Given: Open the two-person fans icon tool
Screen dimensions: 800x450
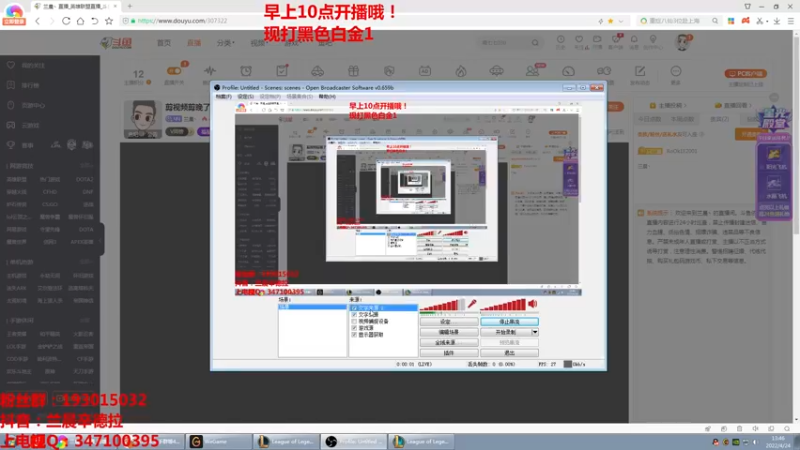Looking at the screenshot, I should coord(532,71).
